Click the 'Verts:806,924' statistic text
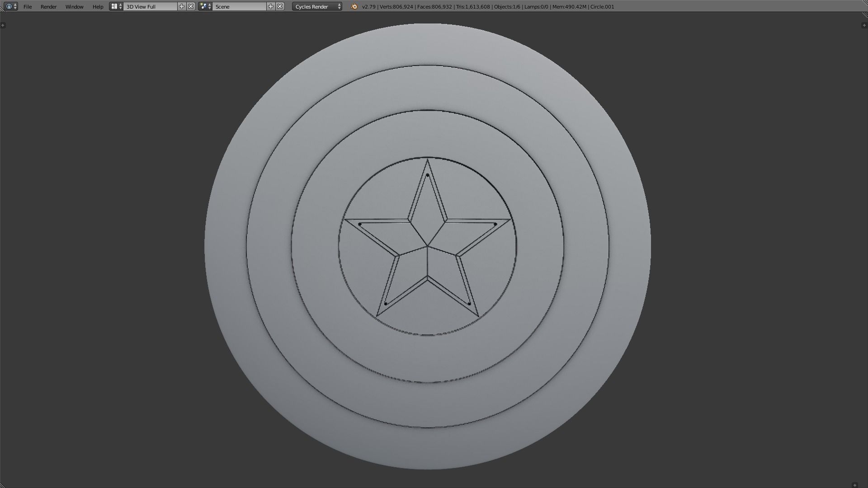 tap(396, 7)
